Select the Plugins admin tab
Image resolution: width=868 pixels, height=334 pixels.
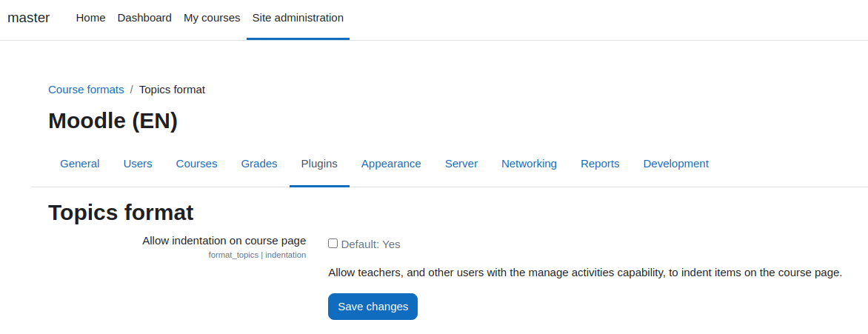(x=319, y=164)
